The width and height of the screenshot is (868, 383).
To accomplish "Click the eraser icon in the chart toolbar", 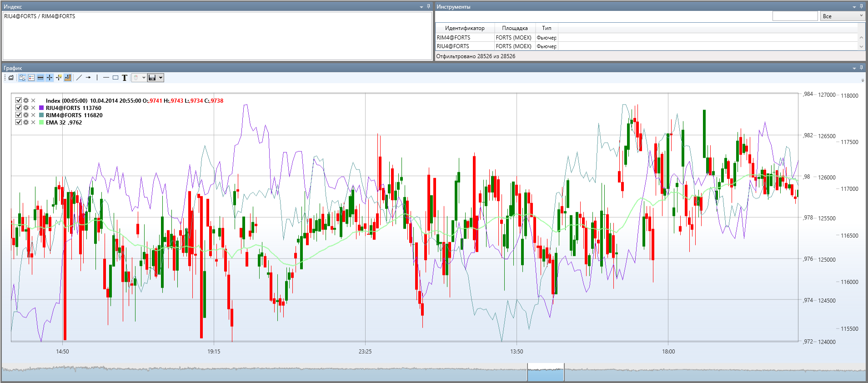I will 11,78.
